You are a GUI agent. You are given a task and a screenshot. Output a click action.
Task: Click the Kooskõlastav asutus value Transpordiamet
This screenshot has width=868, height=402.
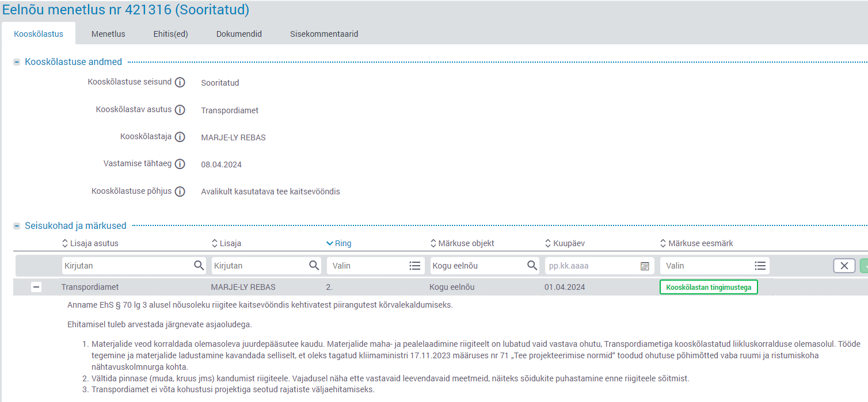point(230,110)
